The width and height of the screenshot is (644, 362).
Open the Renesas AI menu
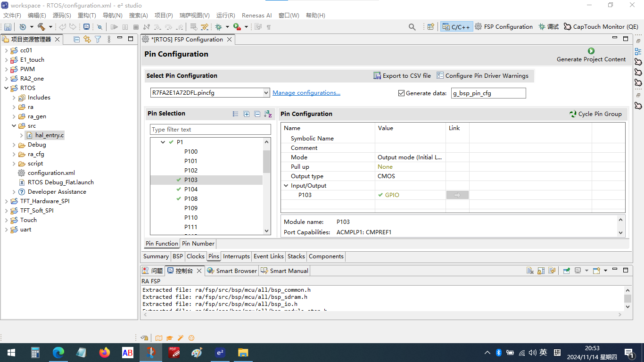(256, 15)
